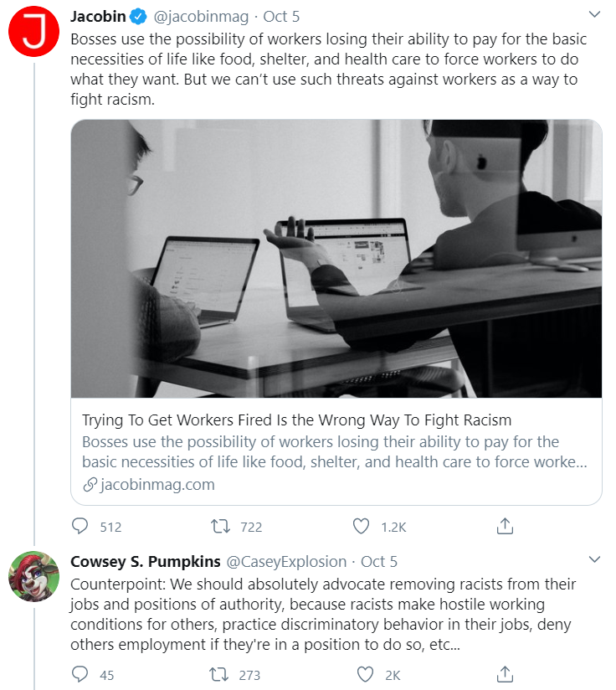The height and width of the screenshot is (690, 616).
Task: Open the Jacobin display name
Action: [98, 17]
